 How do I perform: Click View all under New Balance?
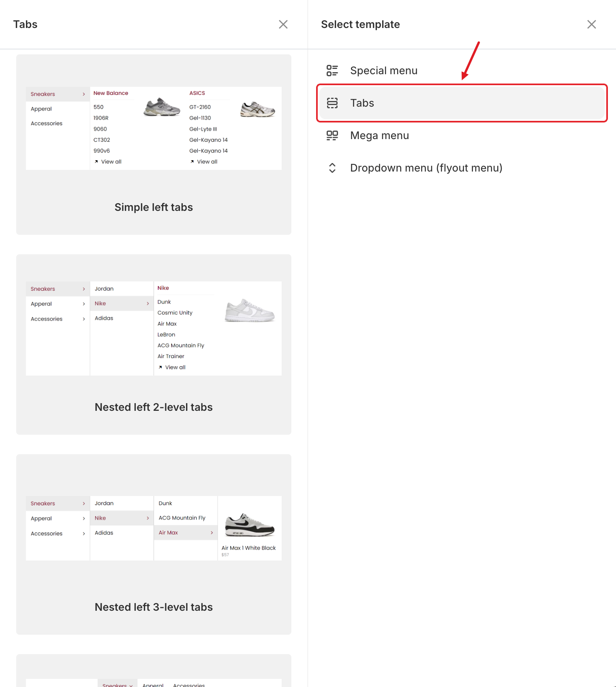(108, 162)
